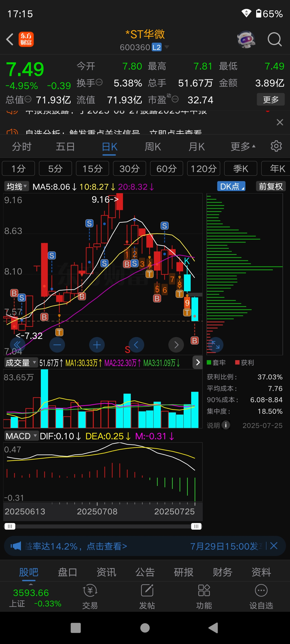Choose the 5分 period button
The width and height of the screenshot is (290, 644).
55,169
